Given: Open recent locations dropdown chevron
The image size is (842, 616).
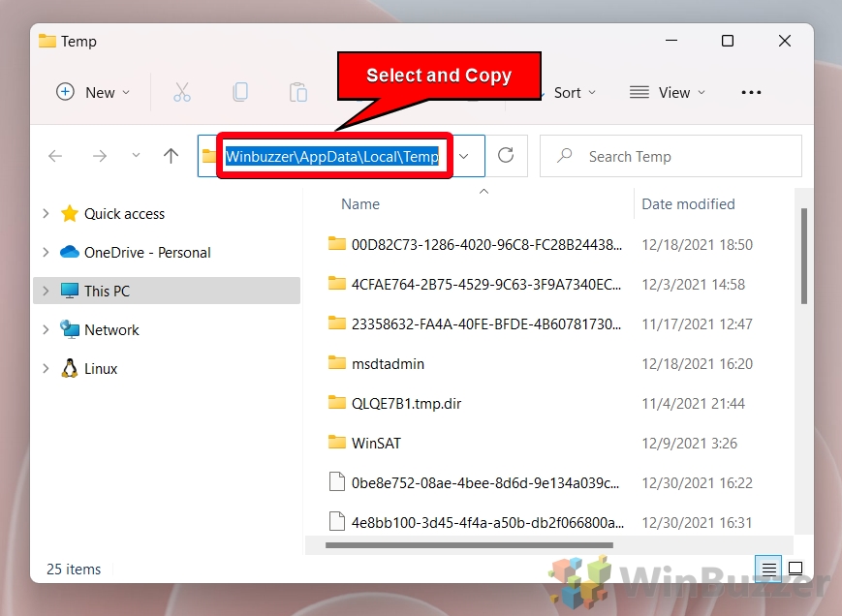Looking at the screenshot, I should (136, 156).
